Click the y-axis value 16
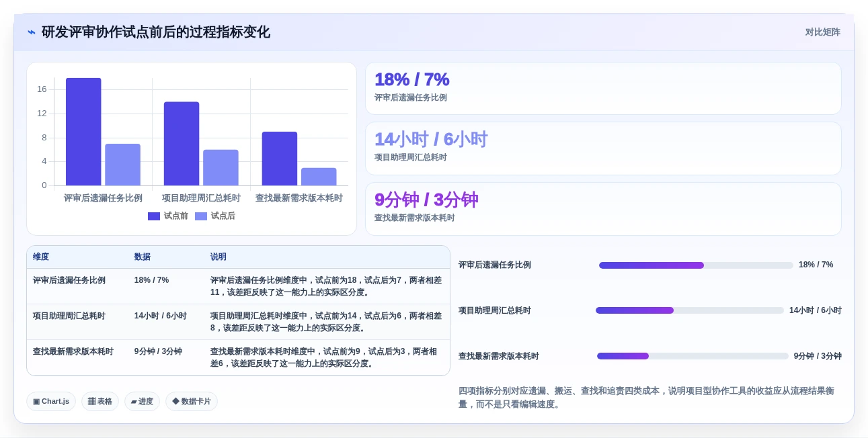This screenshot has width=868, height=438. tap(42, 89)
